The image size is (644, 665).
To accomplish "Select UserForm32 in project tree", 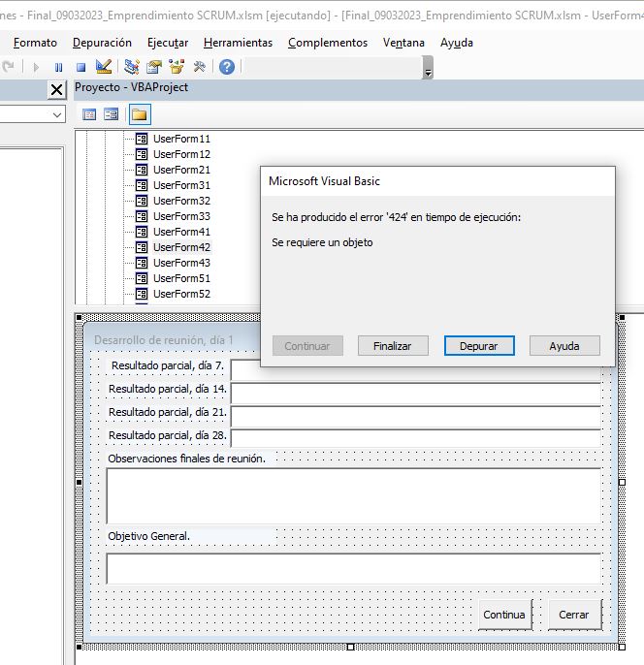I will click(181, 201).
